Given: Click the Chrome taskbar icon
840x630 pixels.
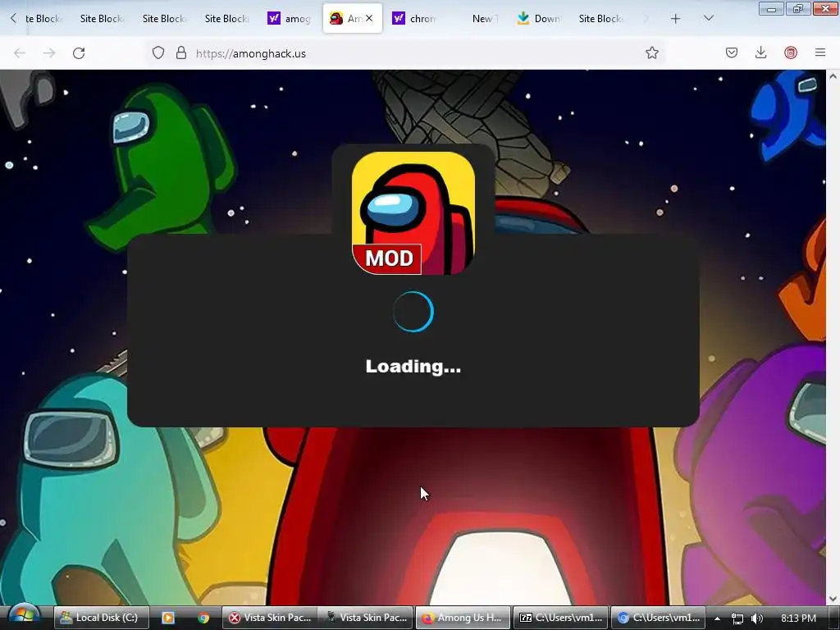Looking at the screenshot, I should pyautogui.click(x=203, y=618).
